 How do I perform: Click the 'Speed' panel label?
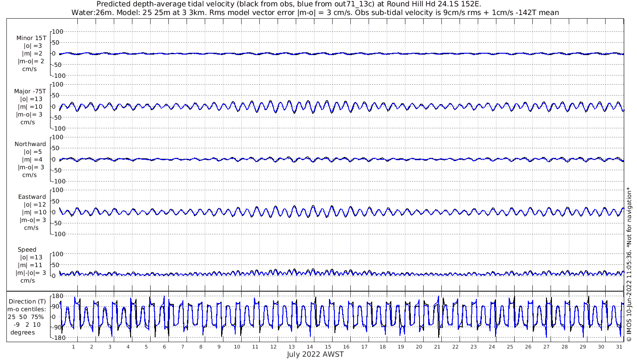[27, 250]
